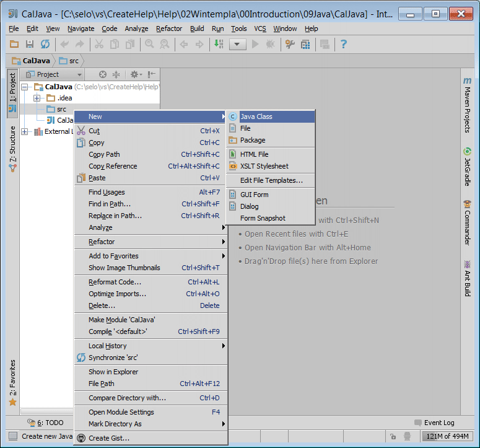The image size is (480, 448).
Task: Expand the Refactor submenu in context menu
Action: pos(151,242)
